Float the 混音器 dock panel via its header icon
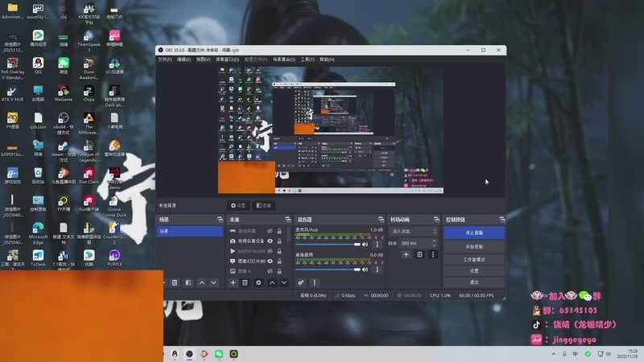The width and height of the screenshot is (644, 362). click(381, 220)
